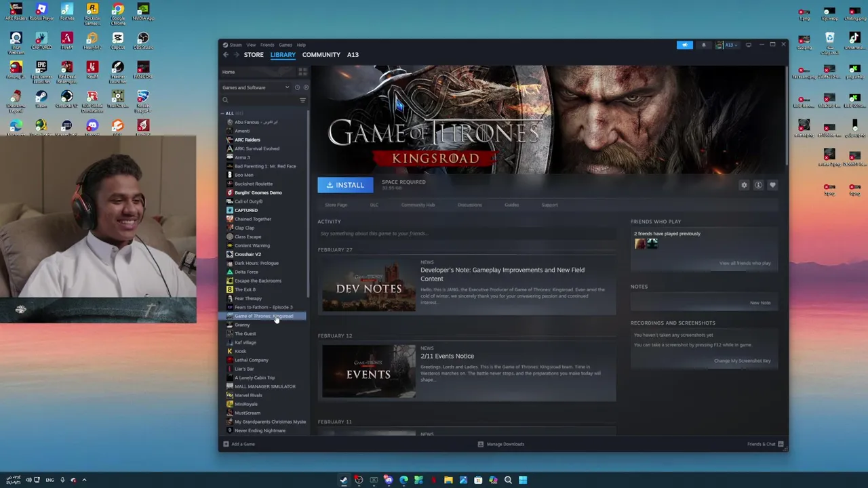
Task: Open the notifications bell
Action: [x=703, y=45]
